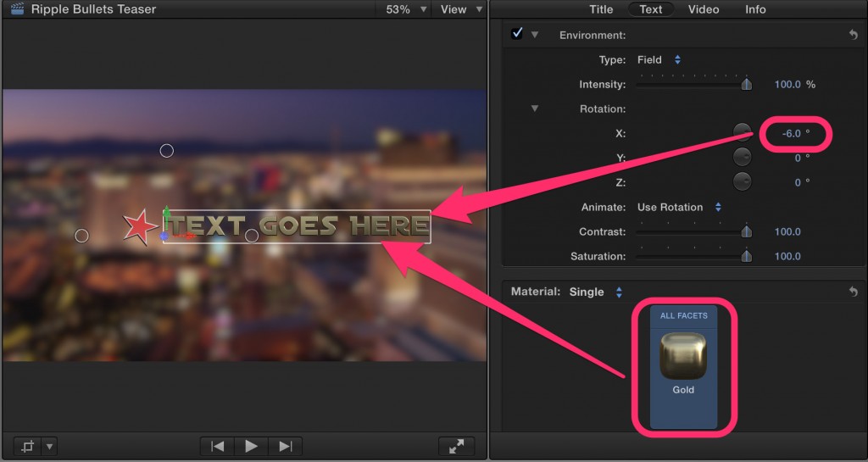Click the Intensity 100.0 value field

click(x=787, y=85)
